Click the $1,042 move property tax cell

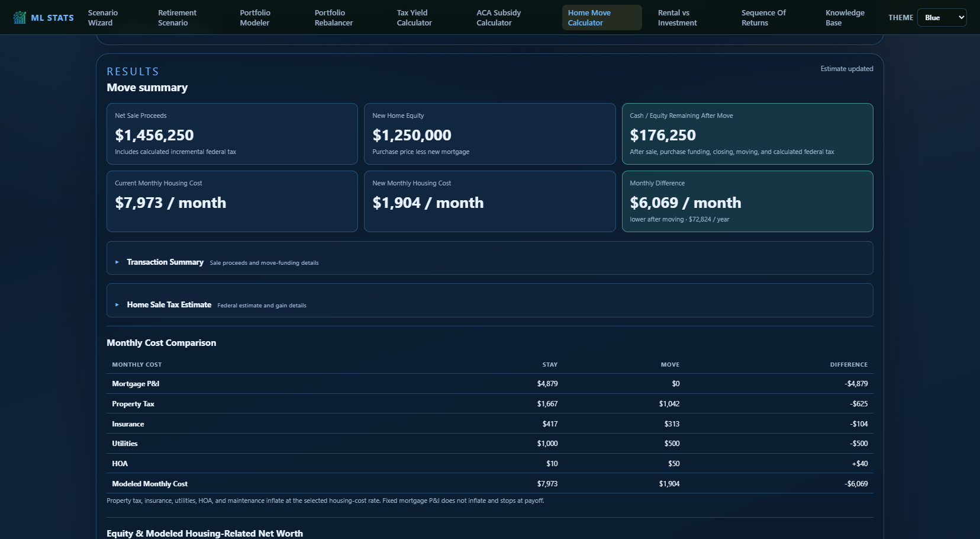coord(669,404)
